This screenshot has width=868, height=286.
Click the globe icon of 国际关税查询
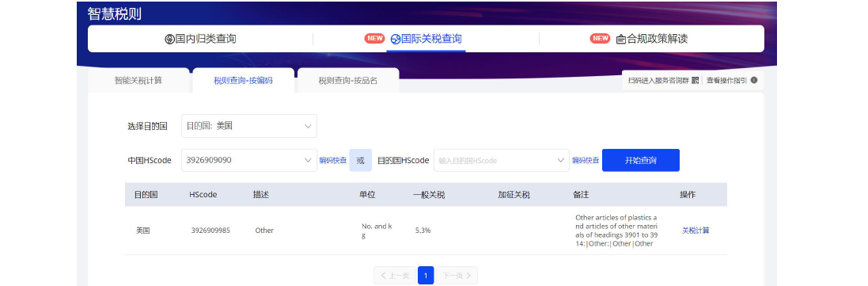(396, 39)
